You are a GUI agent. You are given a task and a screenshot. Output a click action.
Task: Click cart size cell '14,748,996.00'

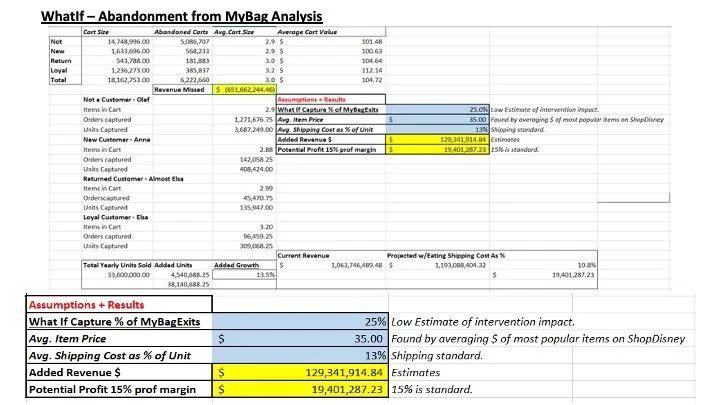pyautogui.click(x=129, y=41)
